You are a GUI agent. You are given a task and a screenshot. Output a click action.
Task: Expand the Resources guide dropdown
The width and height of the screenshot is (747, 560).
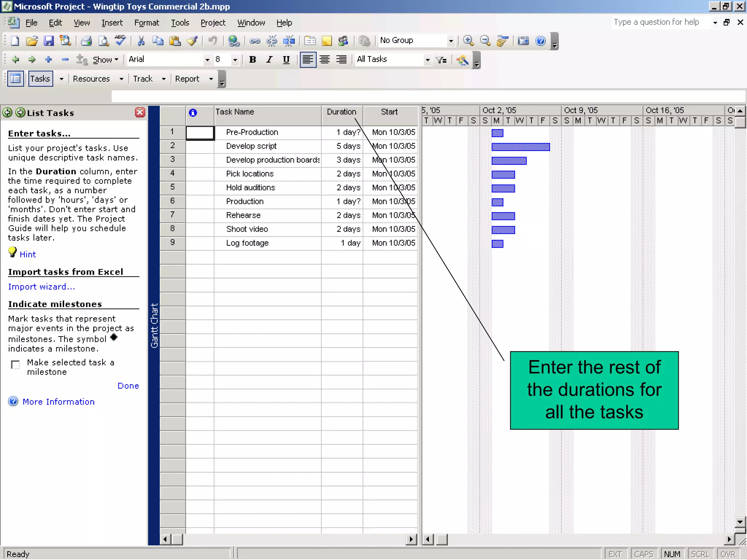tap(121, 79)
